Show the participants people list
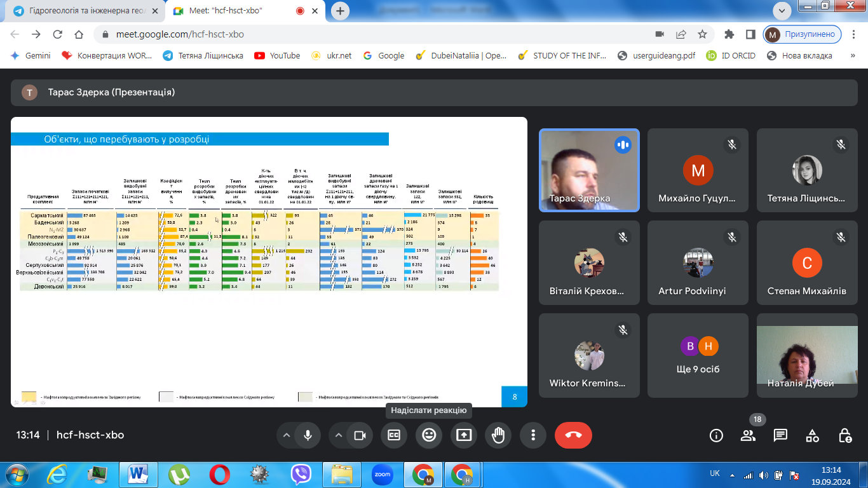Screen dimensions: 868x488 [x=748, y=435]
